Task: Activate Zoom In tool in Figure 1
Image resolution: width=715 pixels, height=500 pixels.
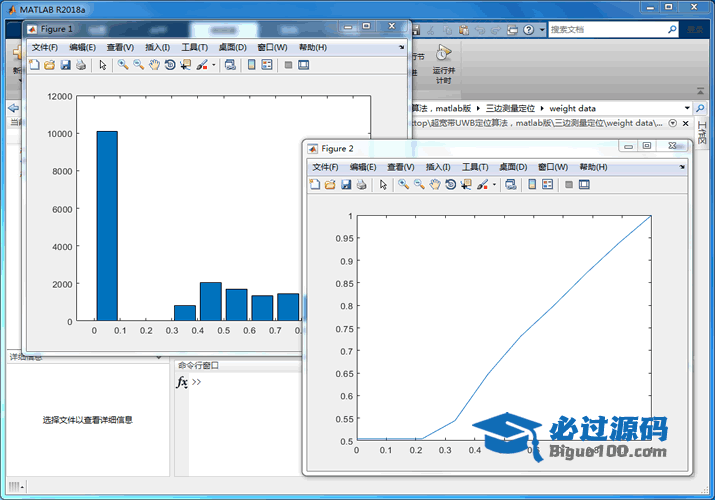Action: pos(123,65)
